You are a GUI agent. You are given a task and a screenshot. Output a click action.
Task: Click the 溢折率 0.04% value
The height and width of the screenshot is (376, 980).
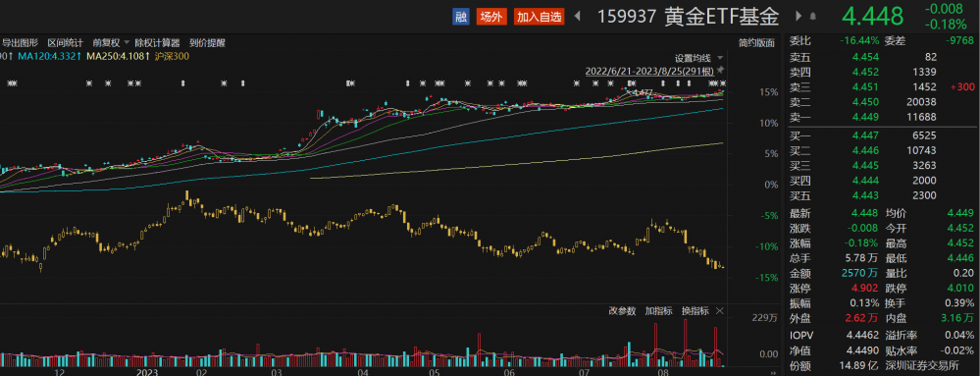click(959, 336)
